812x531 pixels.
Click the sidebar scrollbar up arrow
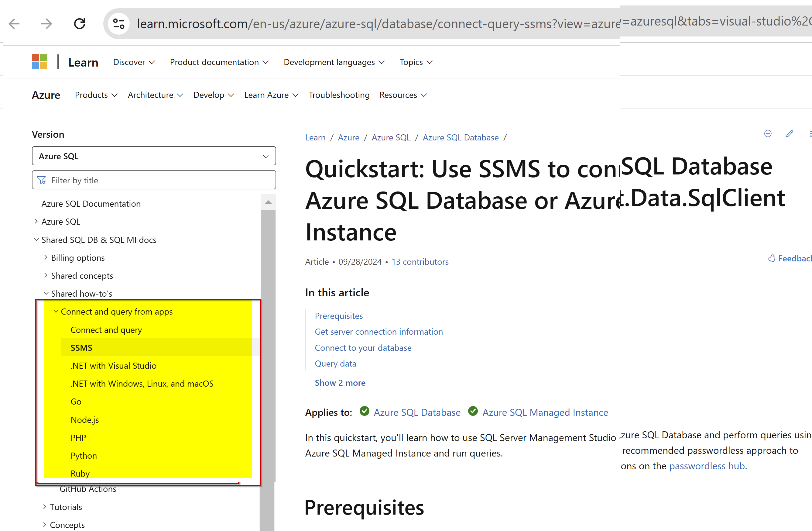pos(268,202)
